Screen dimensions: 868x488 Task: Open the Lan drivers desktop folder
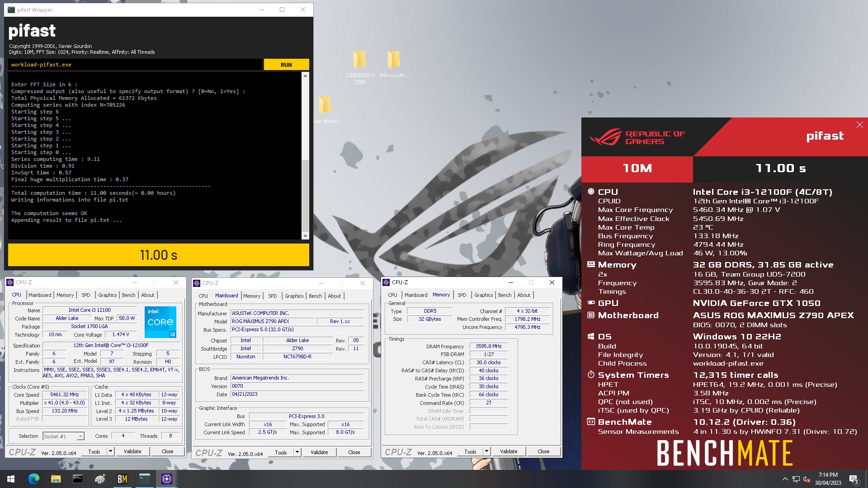[x=325, y=109]
